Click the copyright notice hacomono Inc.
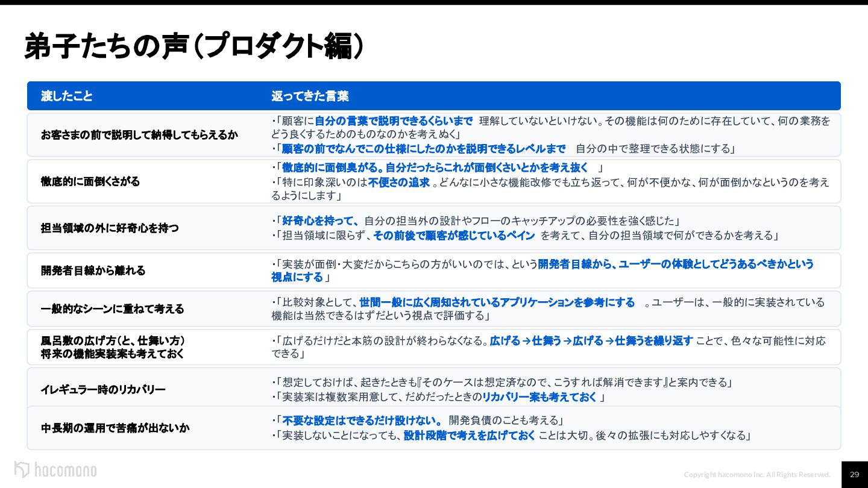 coord(757,475)
